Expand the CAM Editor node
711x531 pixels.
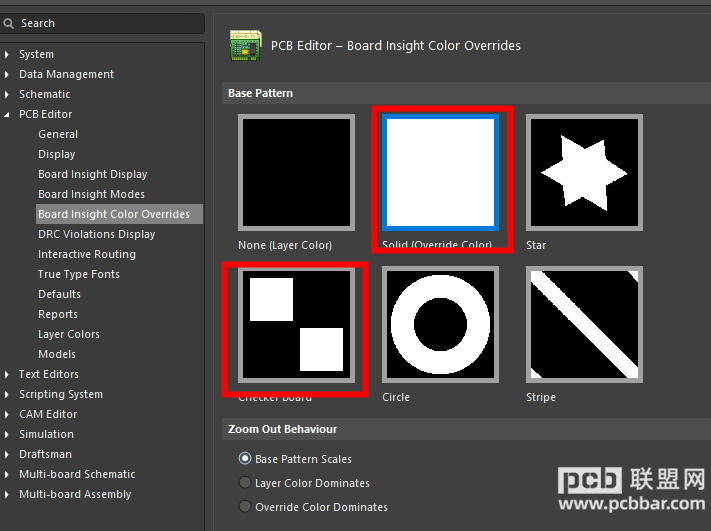click(6, 414)
